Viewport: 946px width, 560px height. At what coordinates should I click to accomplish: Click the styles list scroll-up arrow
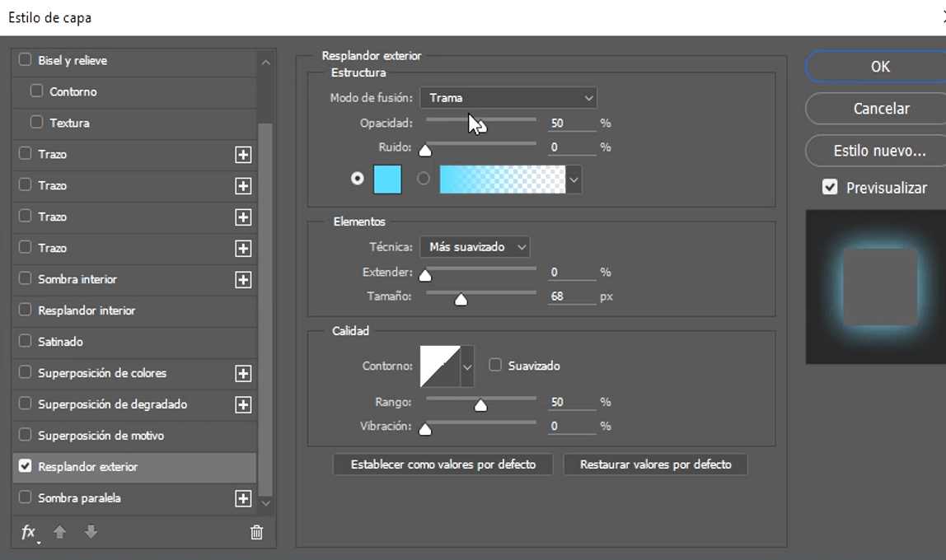coord(265,62)
